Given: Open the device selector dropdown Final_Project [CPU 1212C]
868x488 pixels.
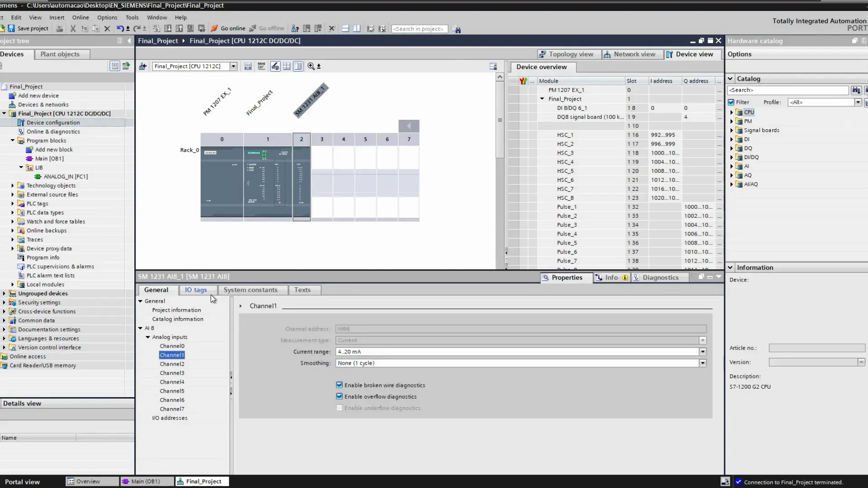Looking at the screenshot, I should tap(233, 66).
